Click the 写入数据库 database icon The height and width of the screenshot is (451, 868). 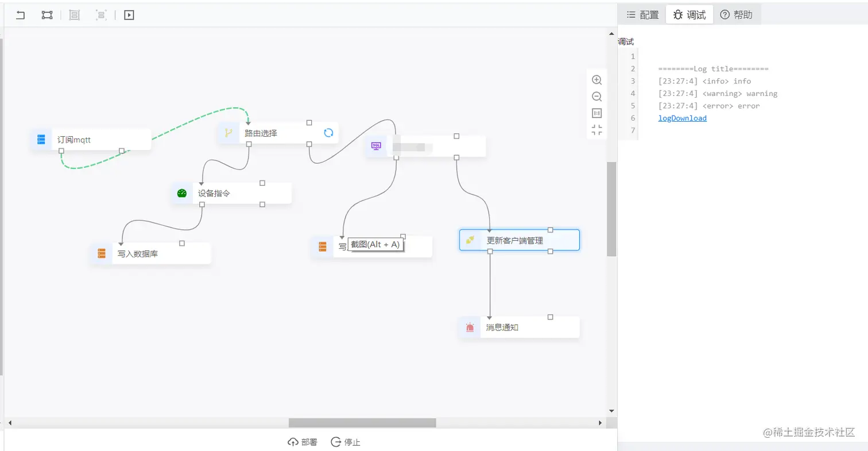[x=102, y=253]
